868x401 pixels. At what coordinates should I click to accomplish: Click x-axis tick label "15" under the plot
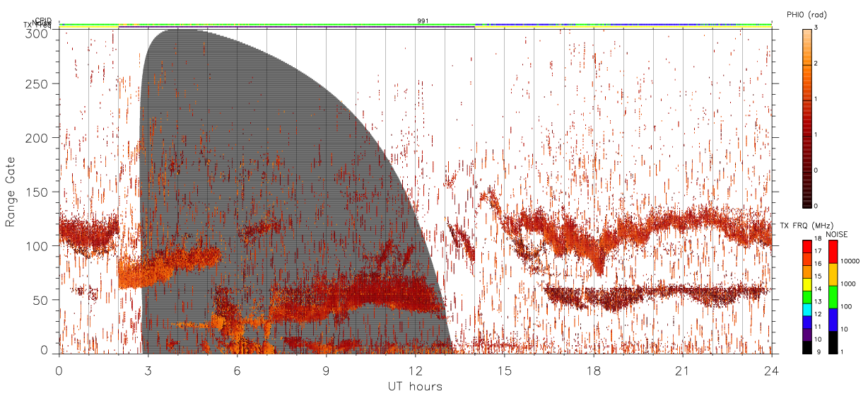(x=505, y=370)
